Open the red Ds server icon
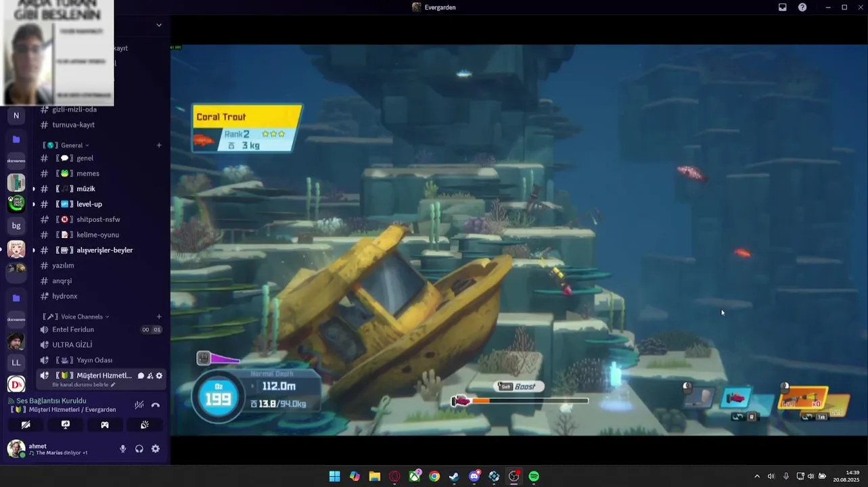Viewport: 868px width, 487px height. [16, 384]
